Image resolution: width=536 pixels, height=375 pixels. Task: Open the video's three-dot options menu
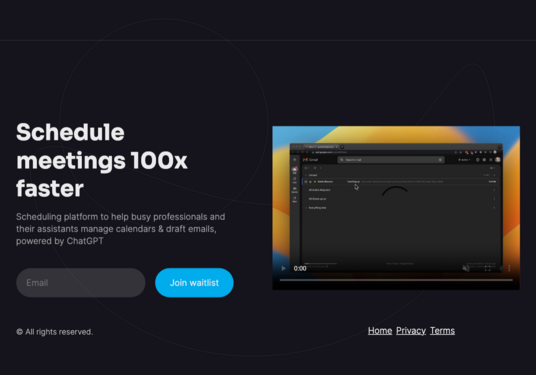[x=509, y=268]
